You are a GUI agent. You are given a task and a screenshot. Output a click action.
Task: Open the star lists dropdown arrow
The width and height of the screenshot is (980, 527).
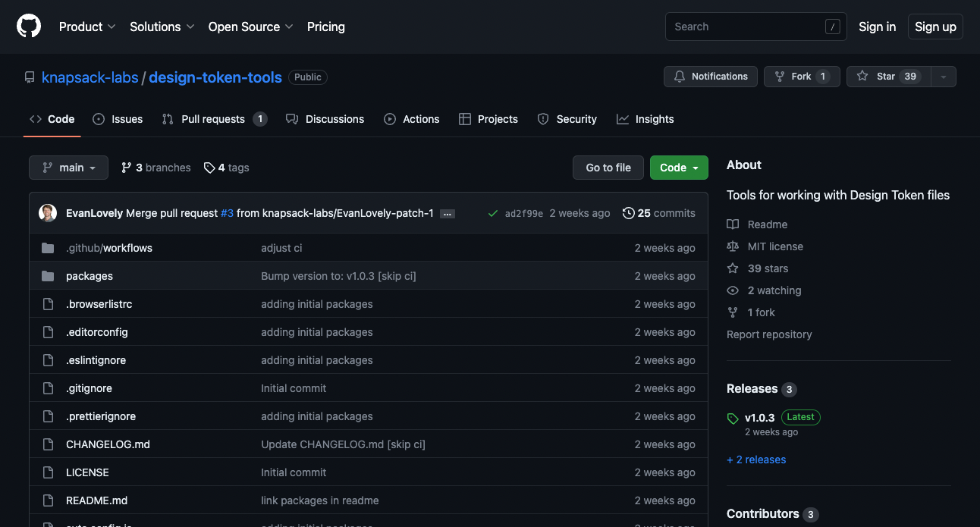click(x=943, y=77)
